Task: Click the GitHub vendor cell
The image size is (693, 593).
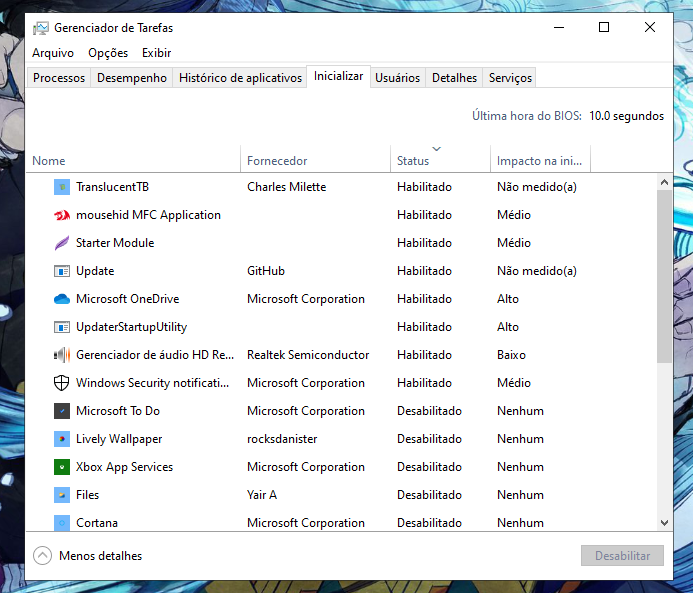Action: pyautogui.click(x=266, y=271)
